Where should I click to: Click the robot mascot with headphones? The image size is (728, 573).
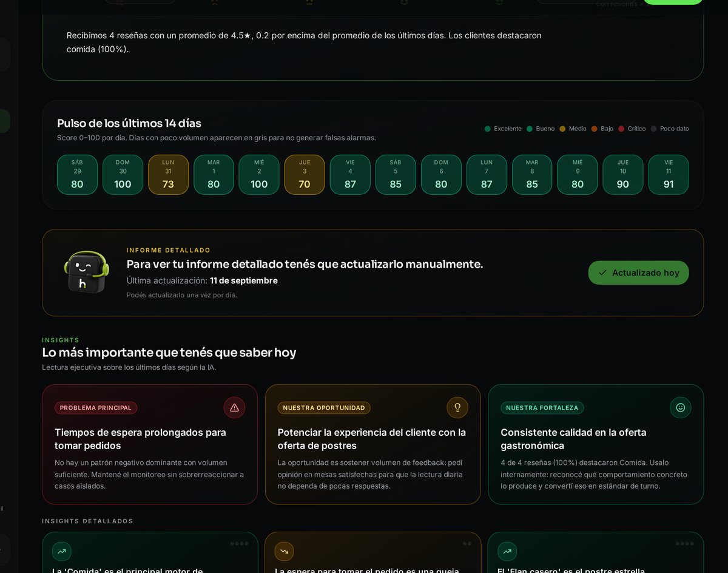(87, 272)
